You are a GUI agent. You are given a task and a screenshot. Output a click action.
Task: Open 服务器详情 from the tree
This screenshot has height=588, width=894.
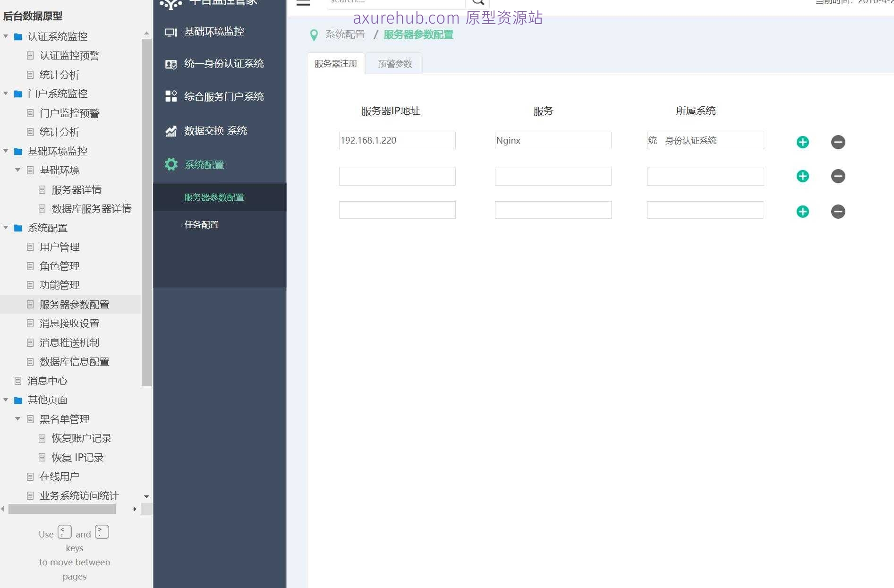click(x=77, y=189)
